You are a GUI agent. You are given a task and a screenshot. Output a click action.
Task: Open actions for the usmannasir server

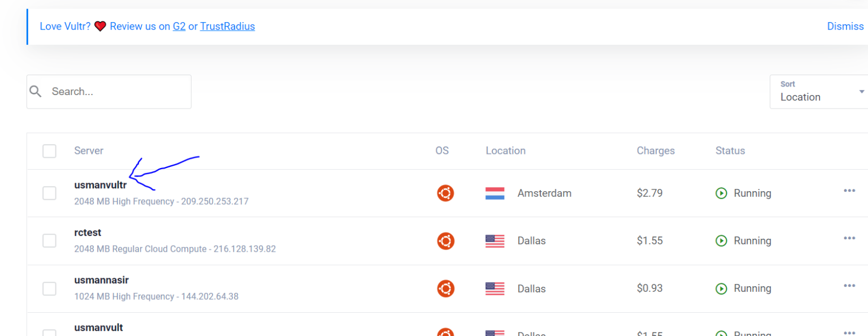(x=849, y=286)
